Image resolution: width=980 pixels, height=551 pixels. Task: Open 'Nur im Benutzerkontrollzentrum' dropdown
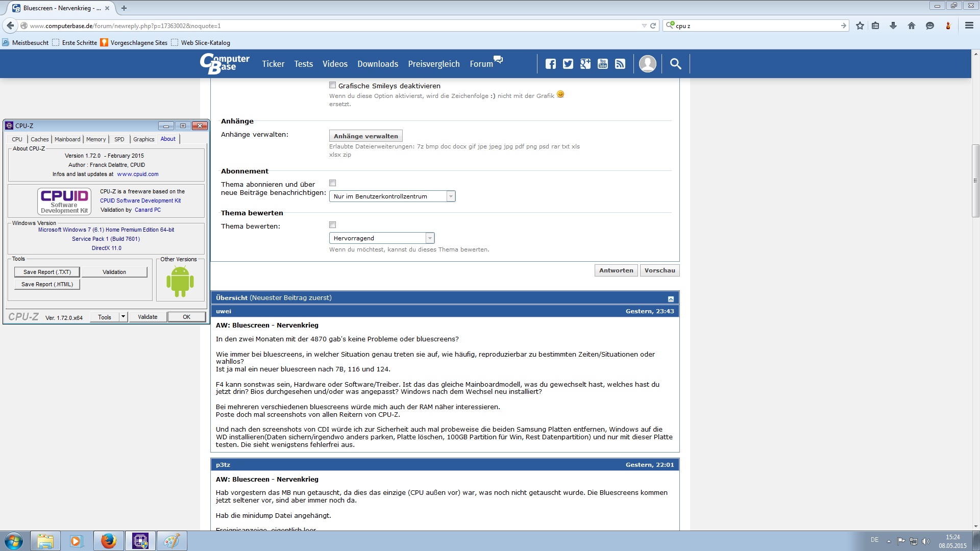click(392, 196)
